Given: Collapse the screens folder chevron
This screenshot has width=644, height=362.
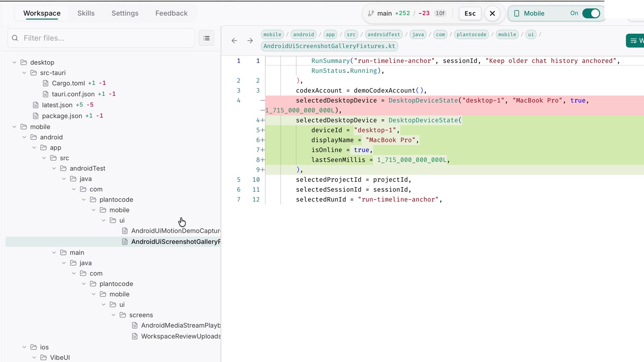Looking at the screenshot, I should click(114, 315).
